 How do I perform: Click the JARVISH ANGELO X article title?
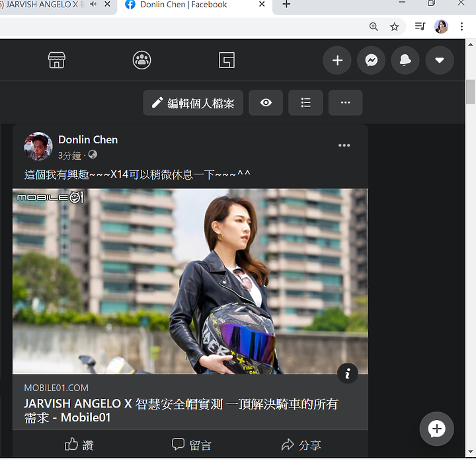pos(181,411)
